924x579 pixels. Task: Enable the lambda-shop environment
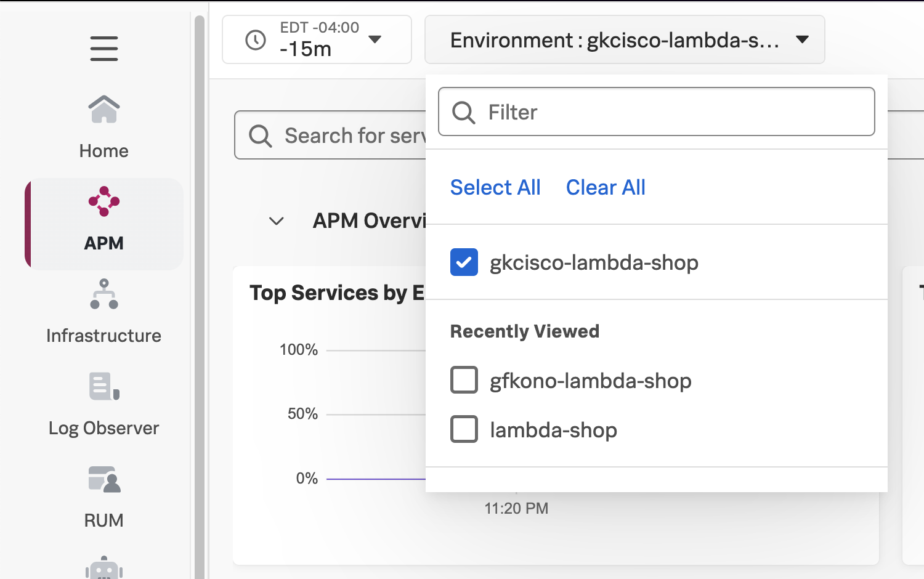(464, 429)
